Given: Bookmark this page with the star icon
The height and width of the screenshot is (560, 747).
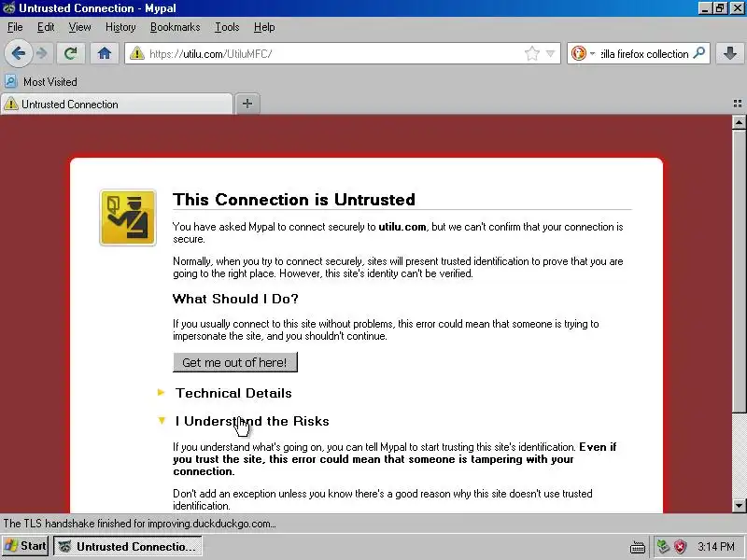Looking at the screenshot, I should pyautogui.click(x=531, y=53).
